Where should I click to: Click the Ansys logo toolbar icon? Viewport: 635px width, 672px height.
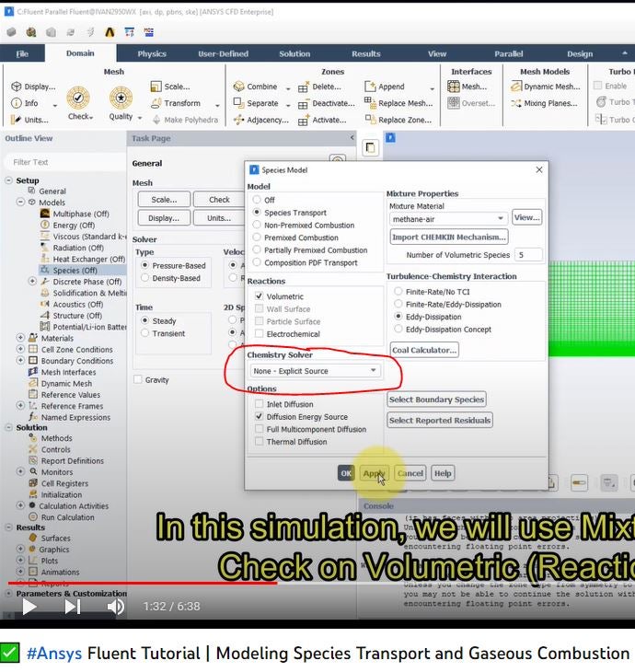pyautogui.click(x=110, y=32)
